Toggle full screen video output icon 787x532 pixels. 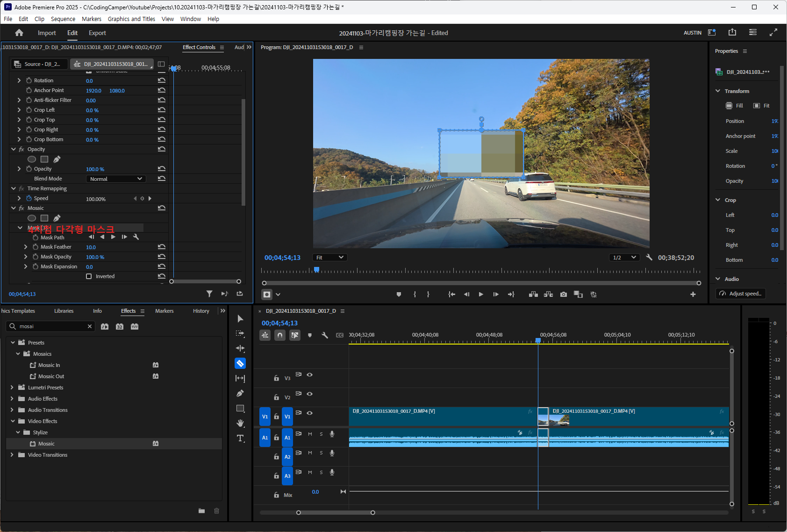pyautogui.click(x=773, y=32)
